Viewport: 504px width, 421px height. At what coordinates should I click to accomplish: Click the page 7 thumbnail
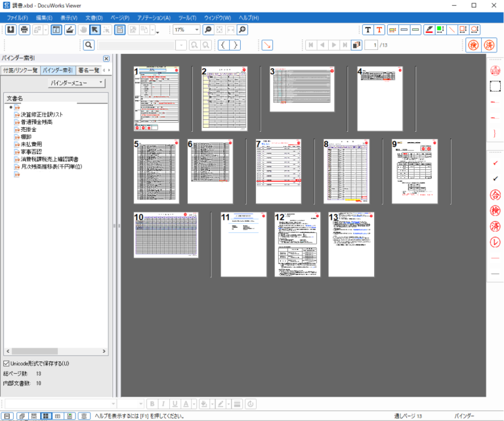pos(278,171)
